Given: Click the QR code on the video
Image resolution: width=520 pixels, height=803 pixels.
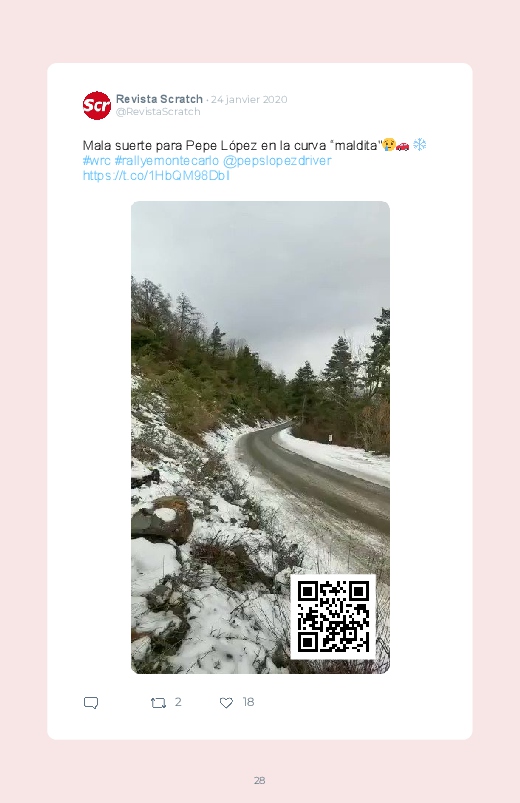Looking at the screenshot, I should pyautogui.click(x=333, y=617).
